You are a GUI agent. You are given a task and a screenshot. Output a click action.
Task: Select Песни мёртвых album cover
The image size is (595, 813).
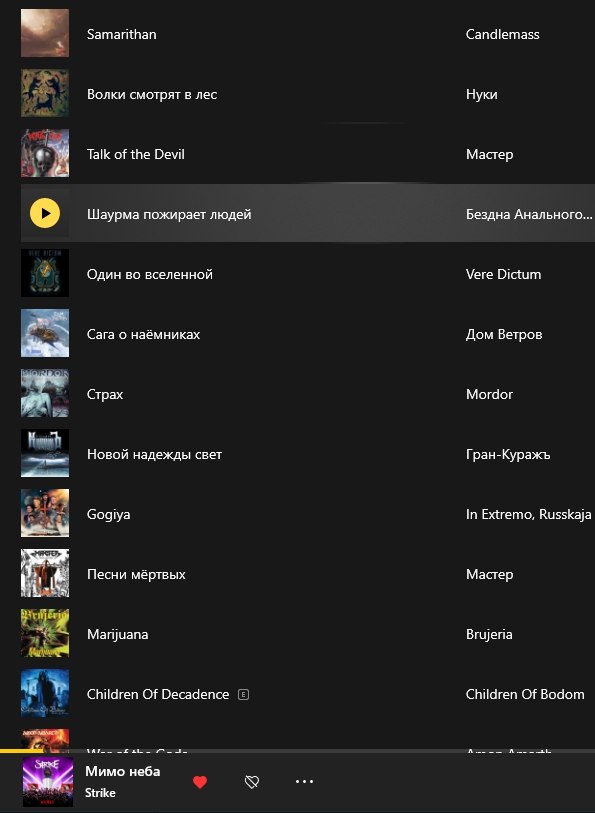[x=45, y=573]
